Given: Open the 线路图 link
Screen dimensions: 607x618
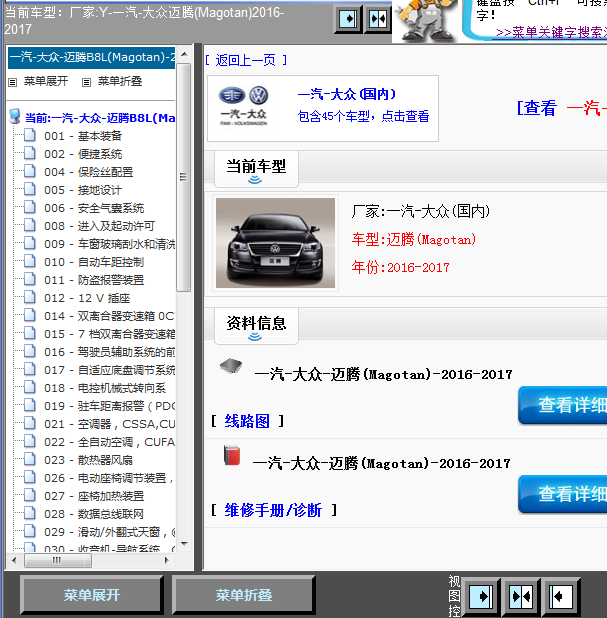Looking at the screenshot, I should tap(247, 421).
